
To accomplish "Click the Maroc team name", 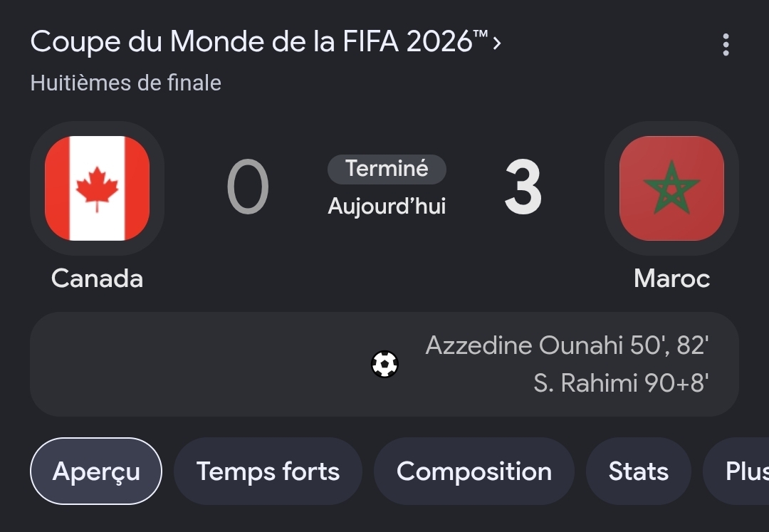I will pos(671,278).
